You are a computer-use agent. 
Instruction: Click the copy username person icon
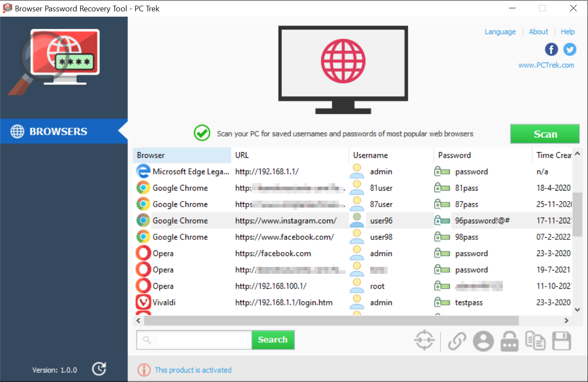click(x=483, y=340)
